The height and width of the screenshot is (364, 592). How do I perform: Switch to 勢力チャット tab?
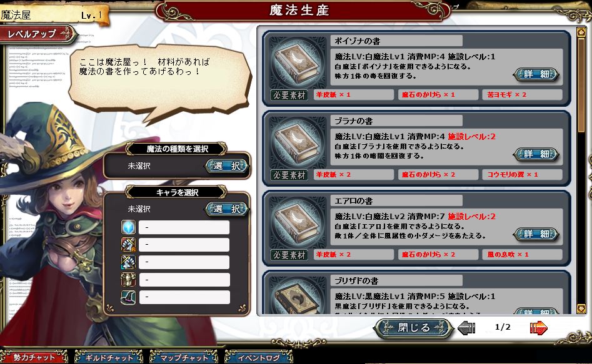coord(34,357)
